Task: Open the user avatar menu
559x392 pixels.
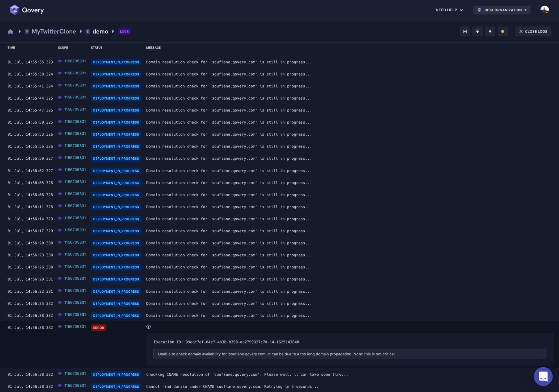Action: 544,10
